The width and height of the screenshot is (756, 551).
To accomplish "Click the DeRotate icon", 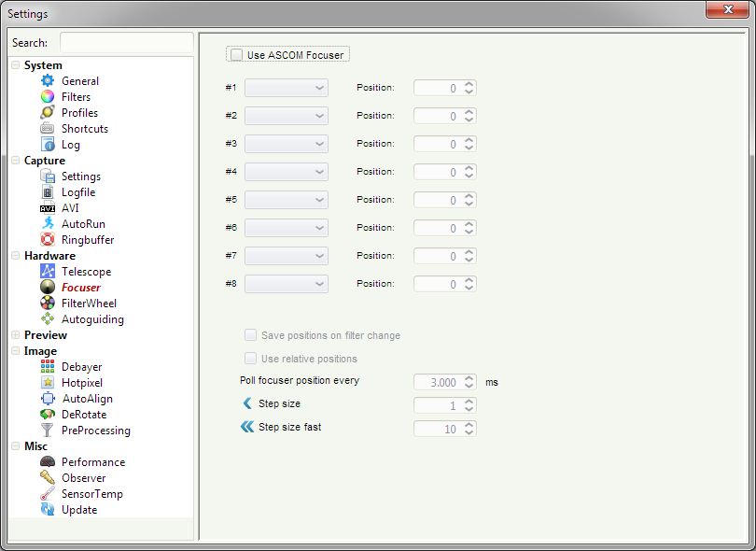I will click(x=48, y=415).
